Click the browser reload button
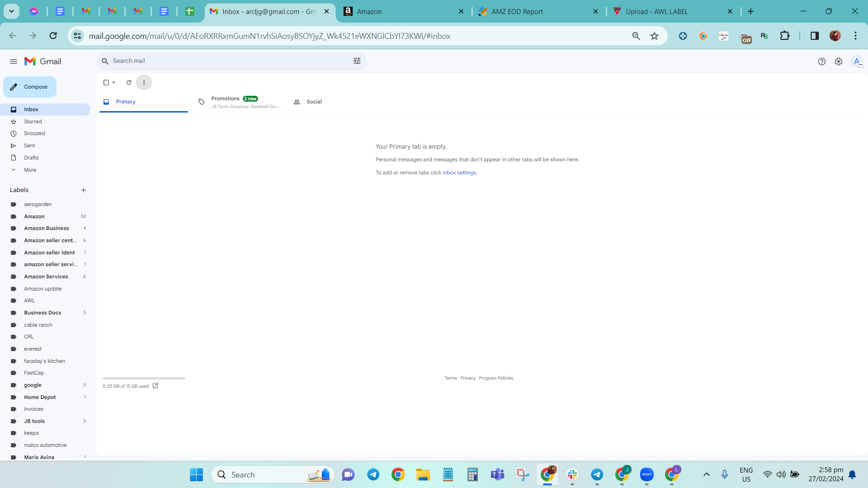Screen dimensions: 868x488 click(53, 36)
